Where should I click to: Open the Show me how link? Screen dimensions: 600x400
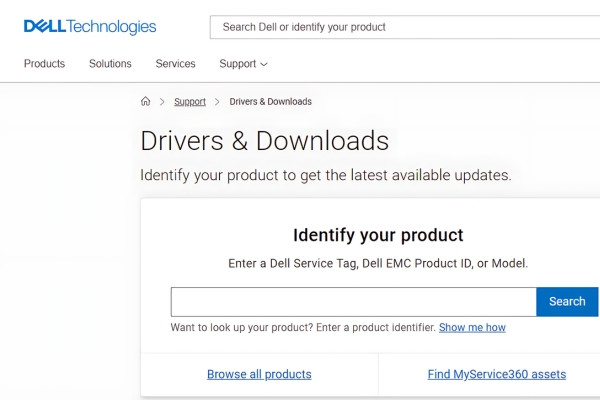click(x=472, y=328)
